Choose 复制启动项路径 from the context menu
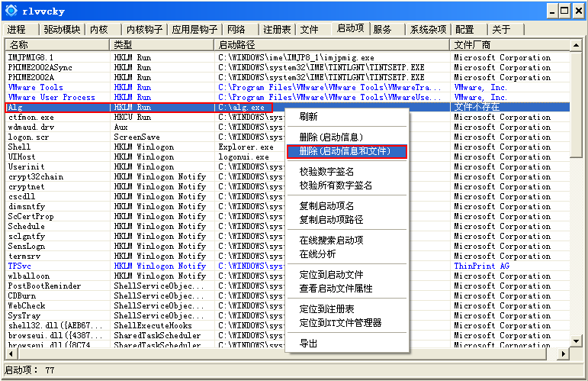Screen dimensions: 588x381 point(331,220)
